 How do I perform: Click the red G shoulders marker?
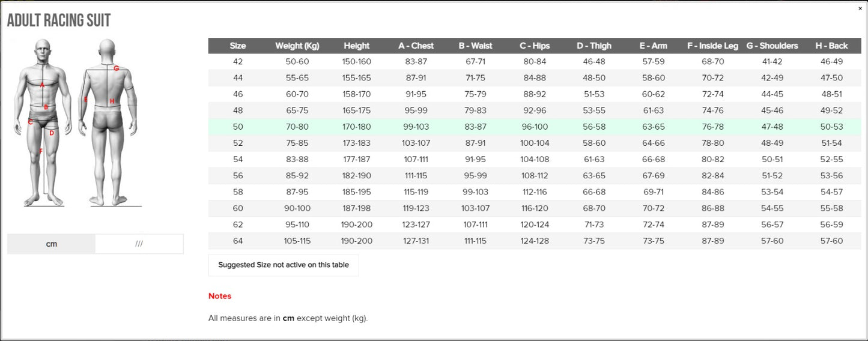(117, 68)
